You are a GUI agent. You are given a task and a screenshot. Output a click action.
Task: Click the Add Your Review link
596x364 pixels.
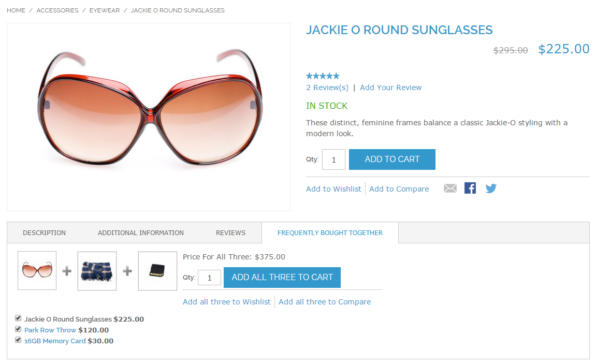pyautogui.click(x=390, y=88)
